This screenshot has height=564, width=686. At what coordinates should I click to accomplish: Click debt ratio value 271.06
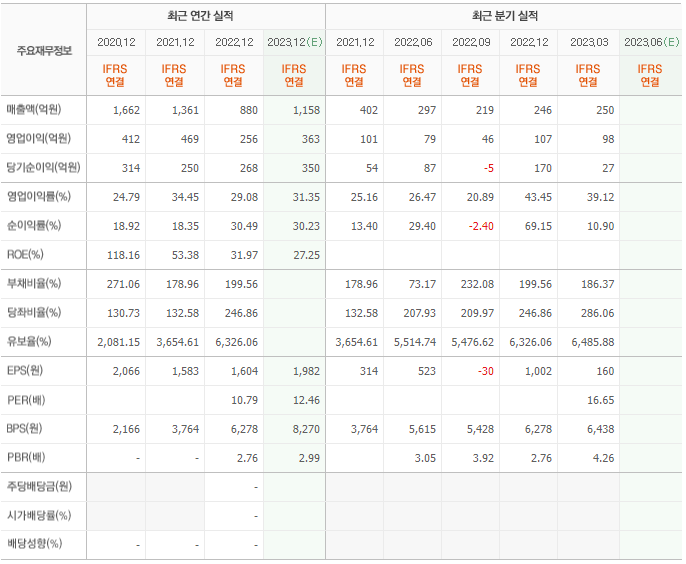[x=123, y=284]
